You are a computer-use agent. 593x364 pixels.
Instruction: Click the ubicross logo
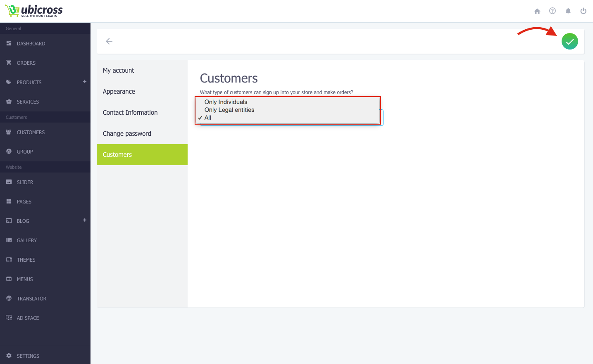pyautogui.click(x=34, y=11)
